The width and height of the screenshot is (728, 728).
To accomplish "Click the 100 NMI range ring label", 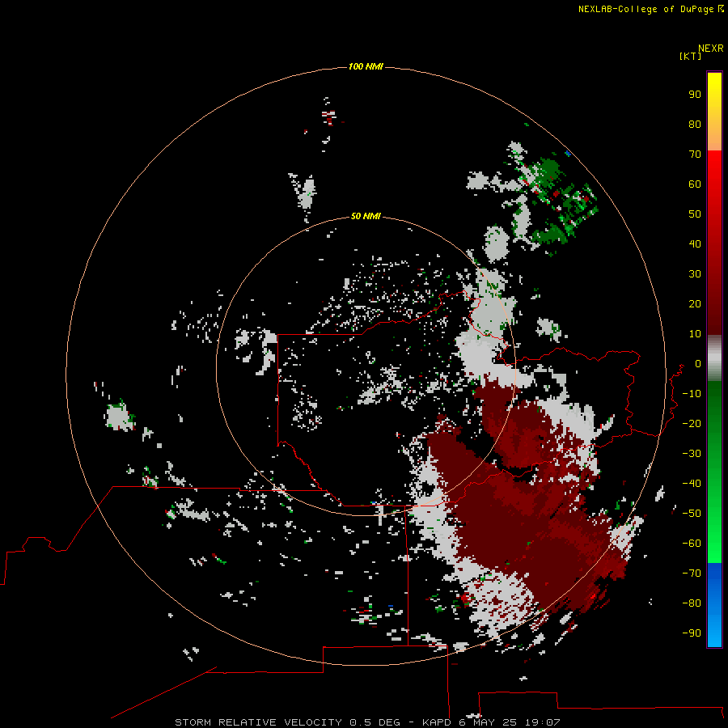I will click(366, 67).
